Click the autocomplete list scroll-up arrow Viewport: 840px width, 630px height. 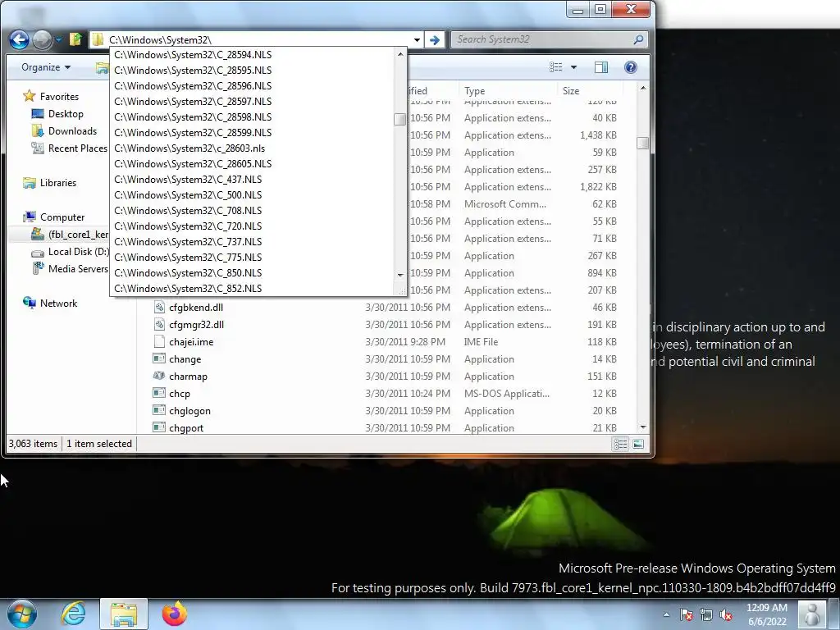pyautogui.click(x=400, y=54)
